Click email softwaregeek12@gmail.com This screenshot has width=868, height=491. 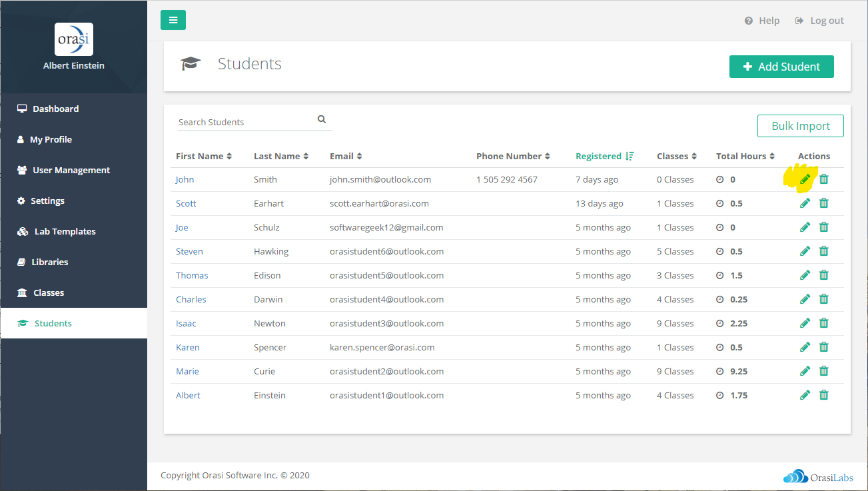click(x=386, y=227)
